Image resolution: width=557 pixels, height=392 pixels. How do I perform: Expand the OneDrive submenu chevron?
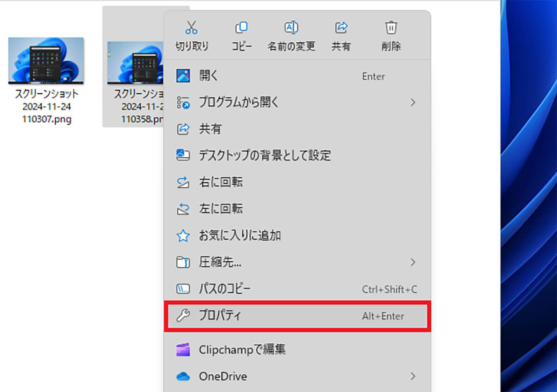(x=413, y=376)
